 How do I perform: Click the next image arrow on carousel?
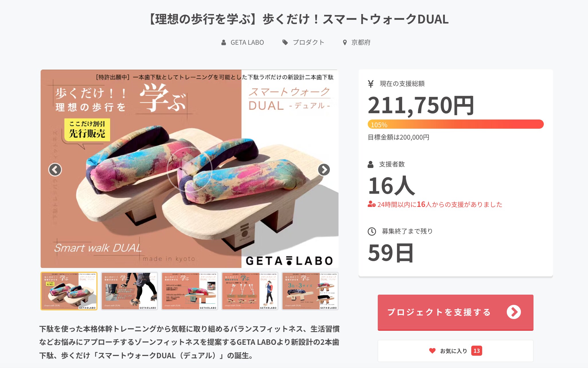(x=324, y=170)
